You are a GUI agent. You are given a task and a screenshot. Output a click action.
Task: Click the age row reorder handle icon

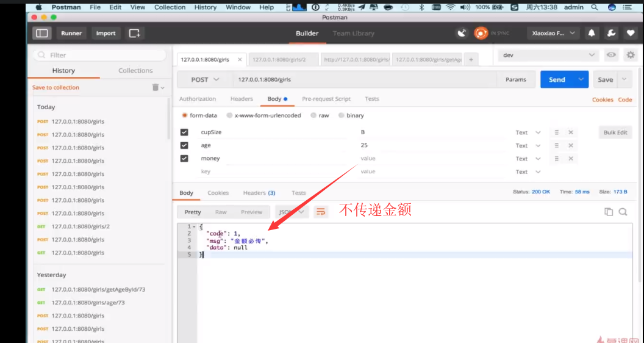click(557, 146)
